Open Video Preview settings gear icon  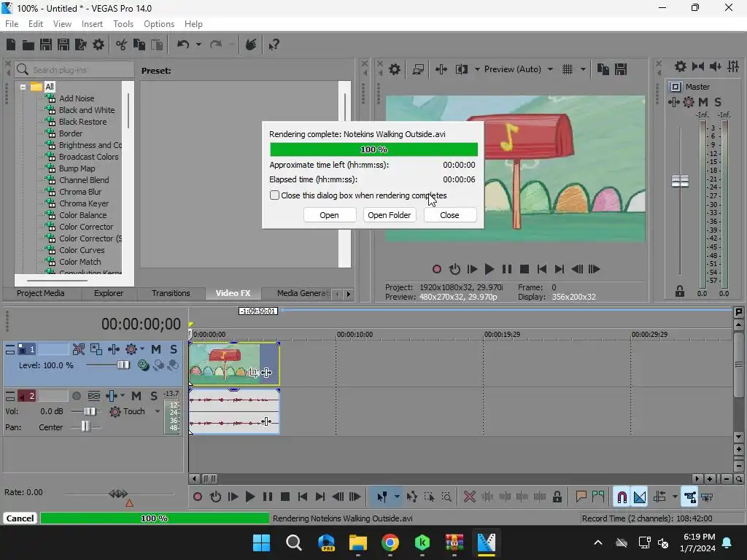pos(395,69)
